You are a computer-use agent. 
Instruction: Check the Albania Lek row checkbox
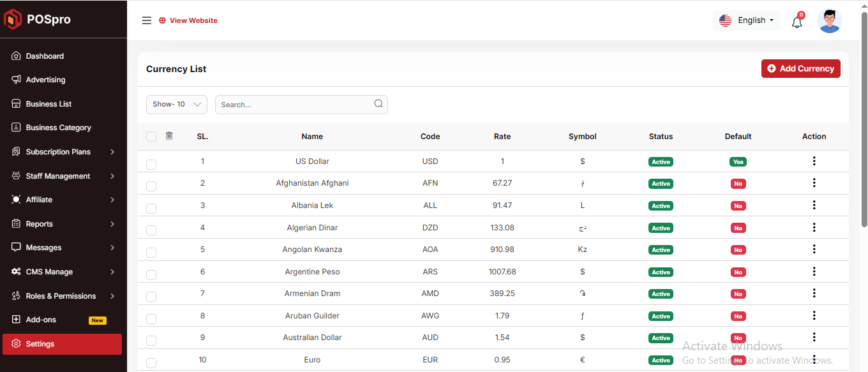click(x=151, y=209)
